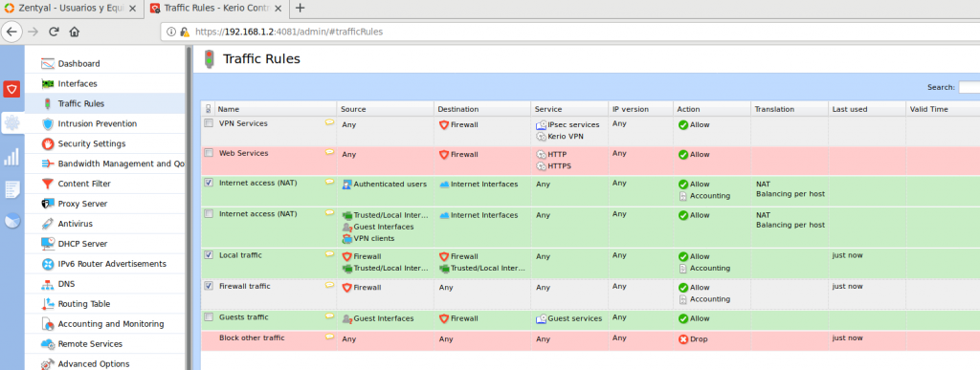The image size is (980, 370).
Task: Click the configuration gear icon in left strip
Action: (x=11, y=123)
